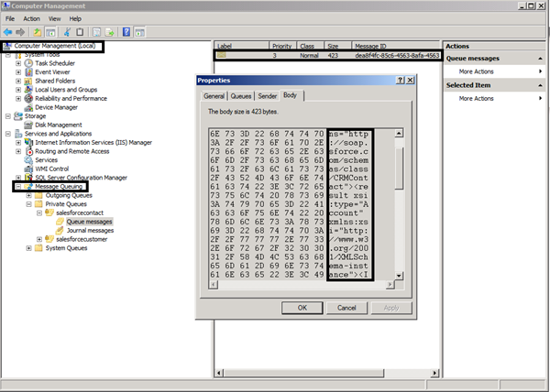Collapse the Private Queues node
The height and width of the screenshot is (392, 550).
point(29,204)
